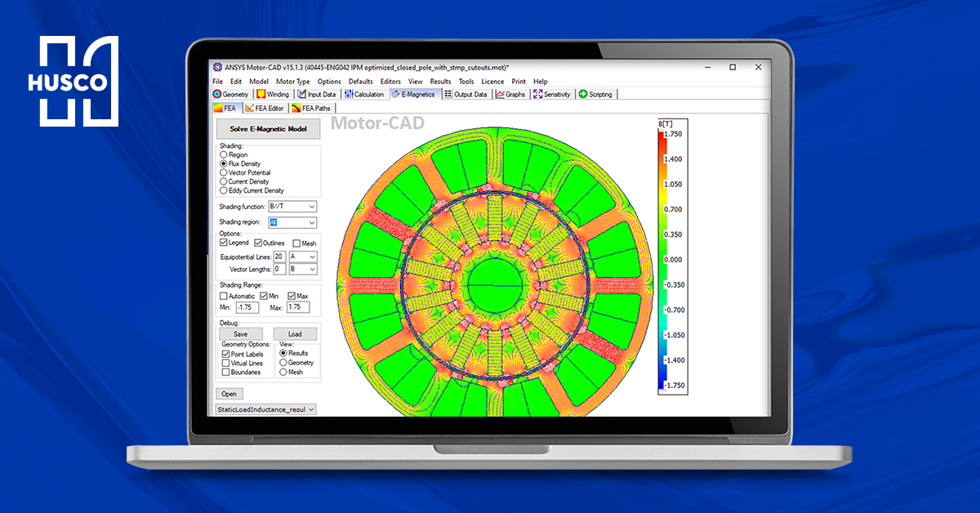The image size is (980, 513).
Task: Open the Sensitivity tab icon
Action: 537,95
